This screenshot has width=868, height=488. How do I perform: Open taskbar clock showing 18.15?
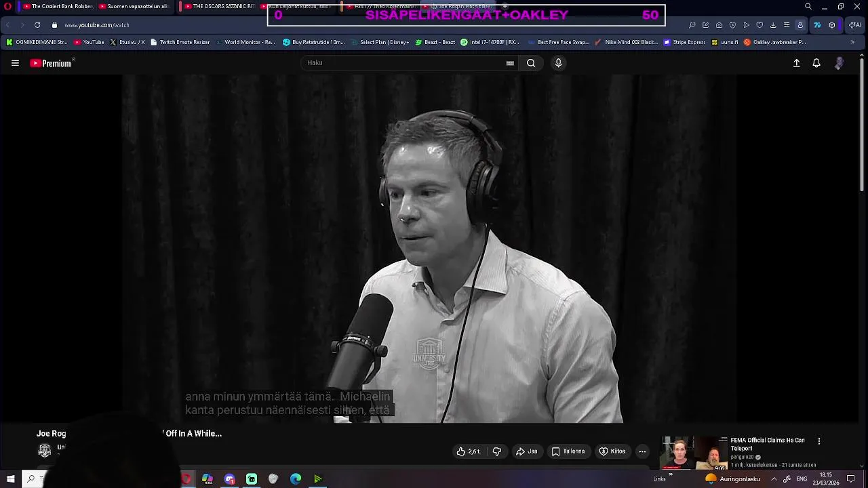(x=826, y=479)
